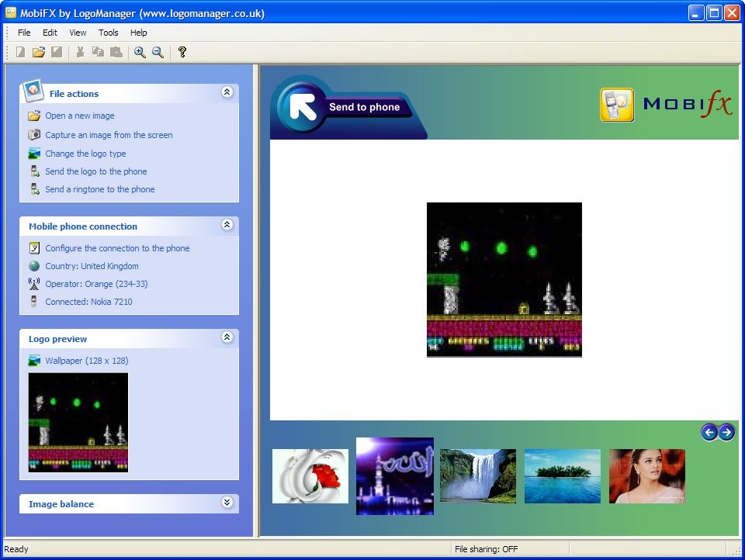Click the Logo preview panel title

tap(58, 339)
